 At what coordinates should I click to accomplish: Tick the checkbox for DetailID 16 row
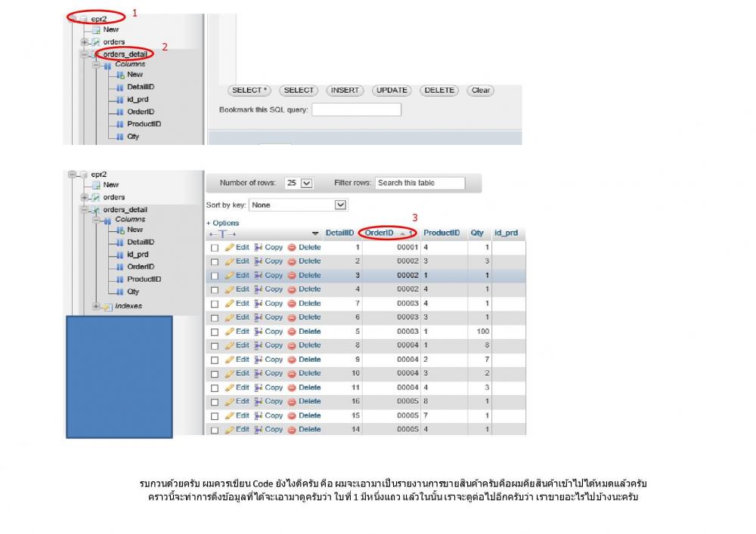click(x=215, y=402)
